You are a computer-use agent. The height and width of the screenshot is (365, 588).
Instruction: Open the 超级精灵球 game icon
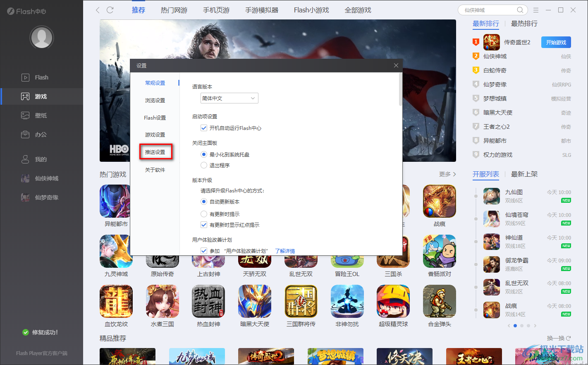point(393,301)
